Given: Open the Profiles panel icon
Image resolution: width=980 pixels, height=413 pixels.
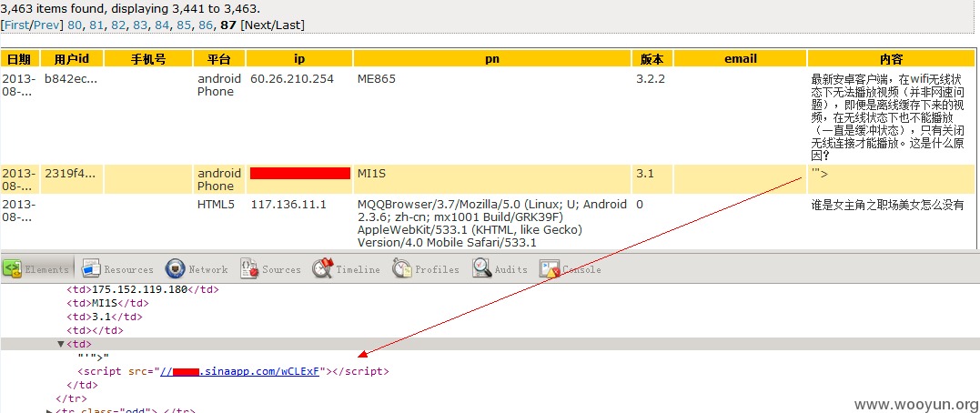Looking at the screenshot, I should click(402, 268).
